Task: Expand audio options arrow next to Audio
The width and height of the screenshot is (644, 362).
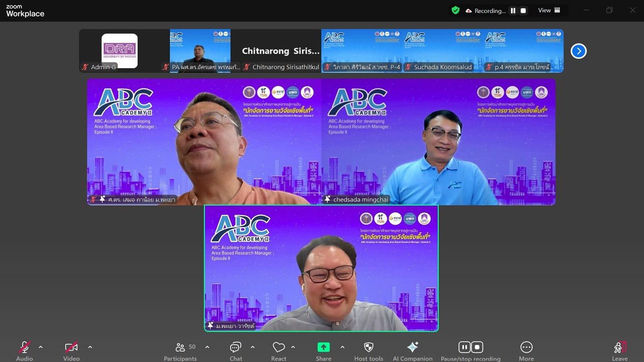Action: [41, 347]
